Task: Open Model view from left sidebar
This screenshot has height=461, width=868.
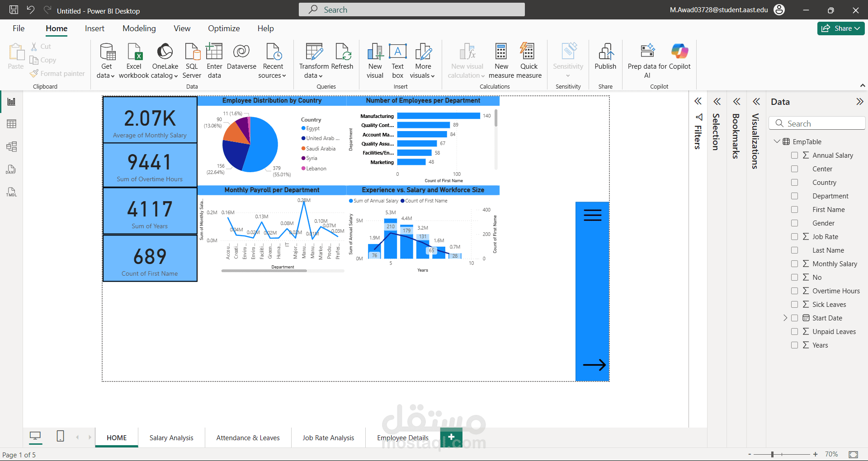Action: pyautogui.click(x=11, y=146)
